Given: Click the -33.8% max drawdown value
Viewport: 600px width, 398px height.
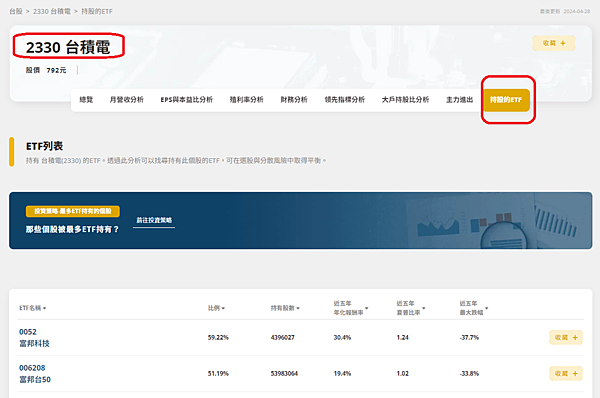Looking at the screenshot, I should 469,374.
